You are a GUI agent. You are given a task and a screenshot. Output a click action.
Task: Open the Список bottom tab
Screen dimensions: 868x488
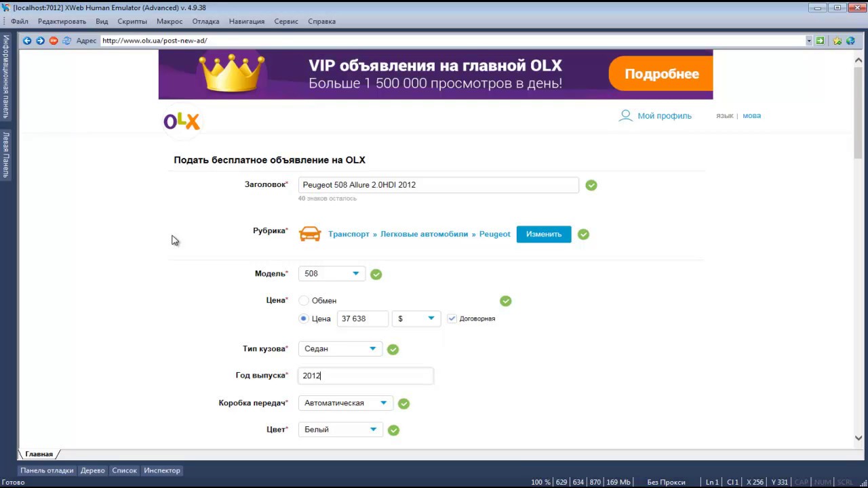point(124,470)
